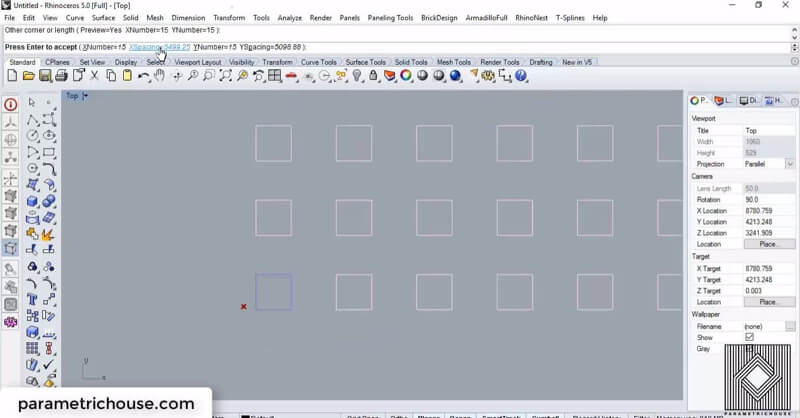This screenshot has height=418, width=800.
Task: Click the Undo arrow icon
Action: tap(144, 76)
